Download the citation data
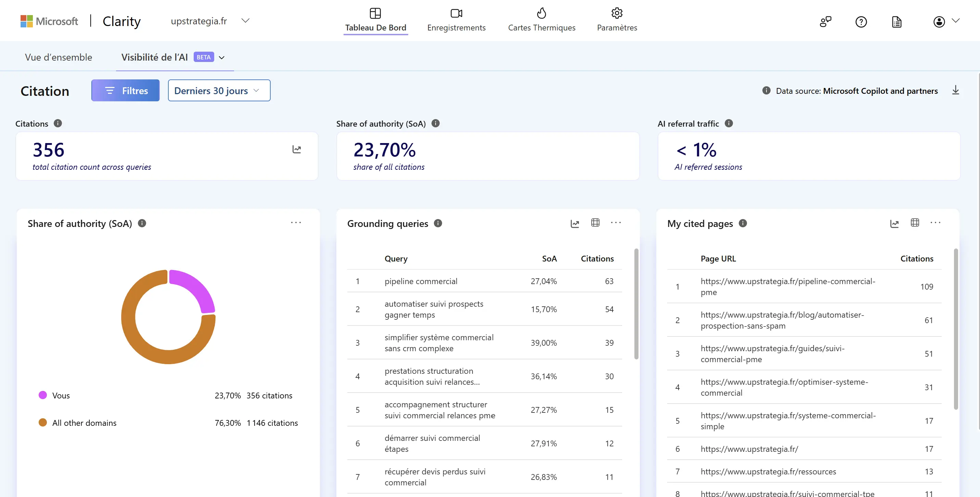The image size is (980, 497). (x=955, y=90)
